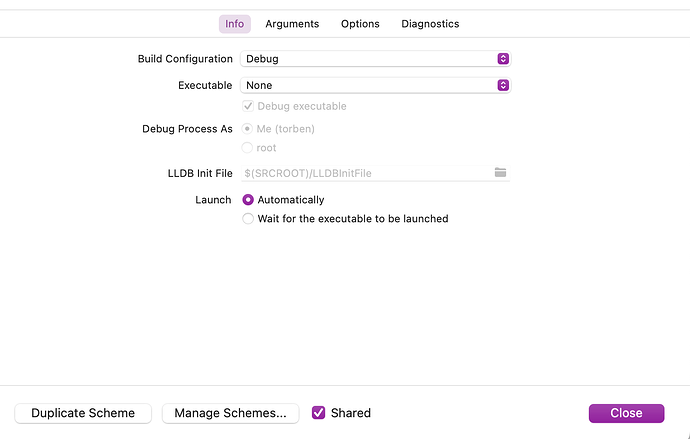Viewport: 690px width, 439px height.
Task: Select the Info tab
Action: pyautogui.click(x=234, y=24)
